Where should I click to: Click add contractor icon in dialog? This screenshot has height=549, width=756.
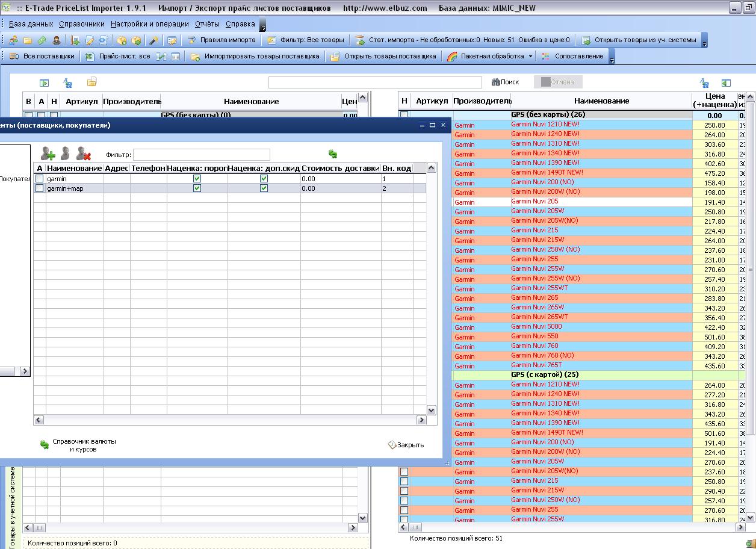tap(48, 154)
